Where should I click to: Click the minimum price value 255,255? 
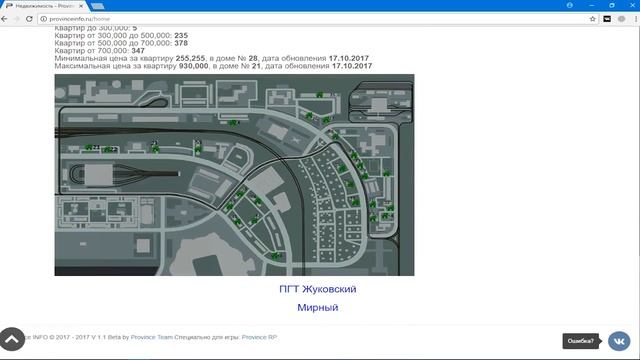[190, 58]
